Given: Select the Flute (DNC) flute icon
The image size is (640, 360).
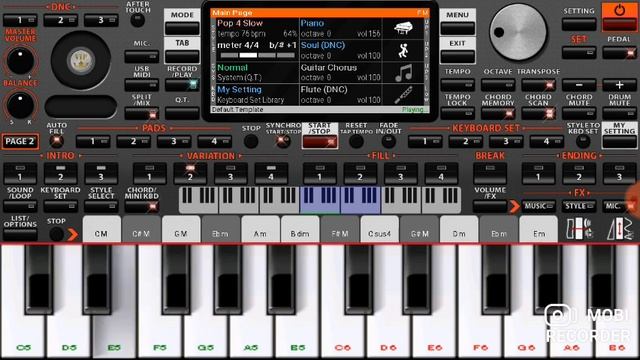Looking at the screenshot, I should pyautogui.click(x=403, y=95).
